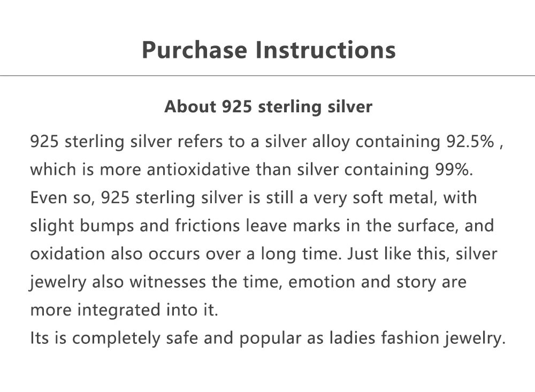535x392 pixels.
Task: Click the phrase 'Just like this, silver'
Action: point(422,254)
